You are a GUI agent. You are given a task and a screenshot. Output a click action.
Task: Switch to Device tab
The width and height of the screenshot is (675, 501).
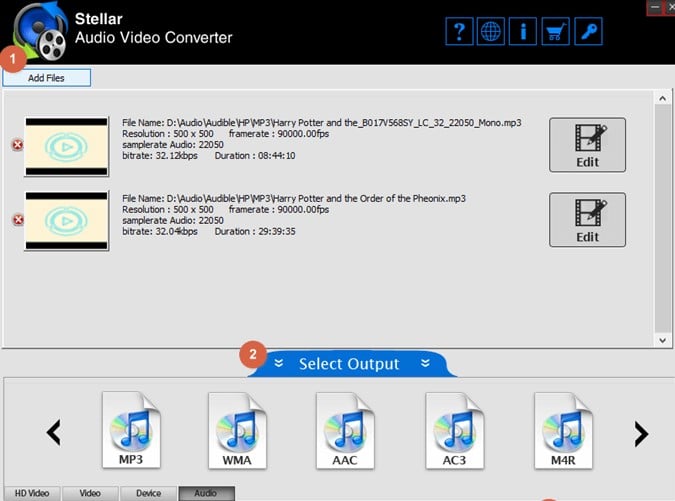149,493
